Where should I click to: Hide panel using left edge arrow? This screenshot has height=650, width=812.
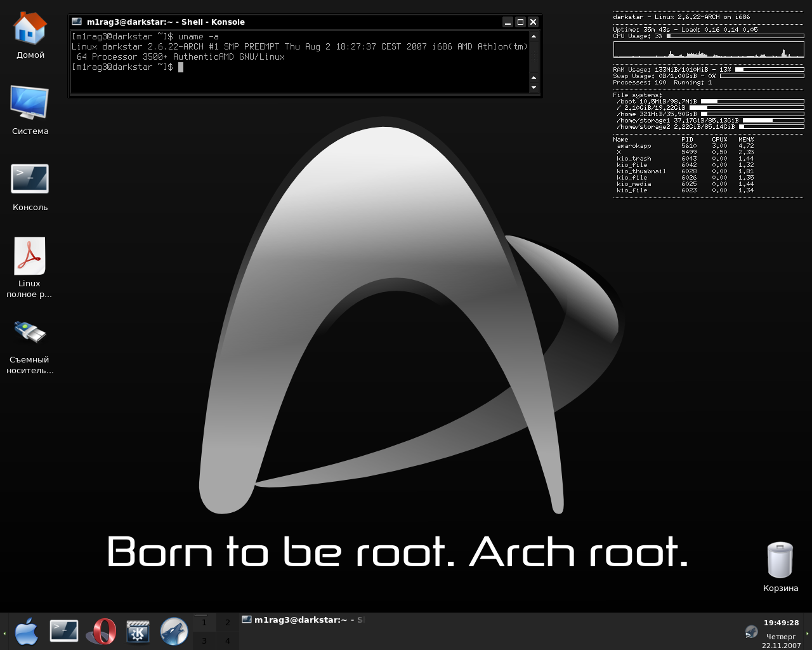coord(3,632)
